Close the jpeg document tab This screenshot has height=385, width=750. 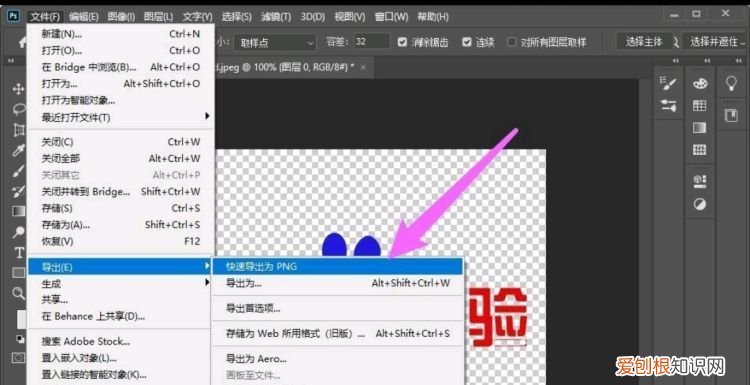[x=364, y=67]
